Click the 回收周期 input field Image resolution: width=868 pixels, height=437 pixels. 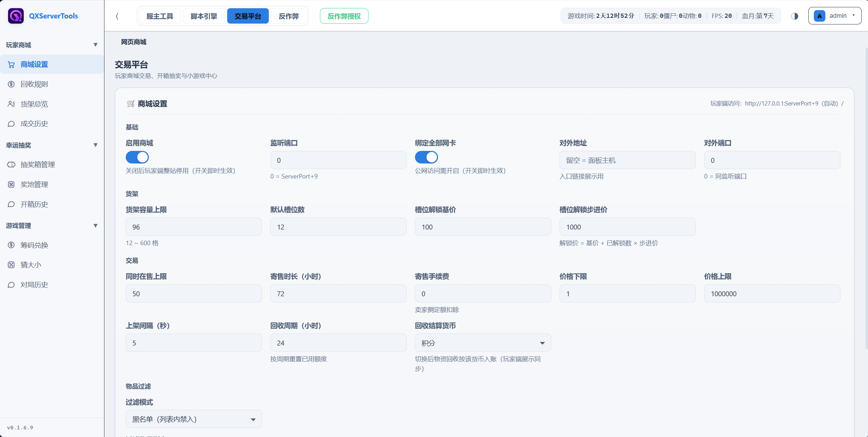[x=338, y=343]
